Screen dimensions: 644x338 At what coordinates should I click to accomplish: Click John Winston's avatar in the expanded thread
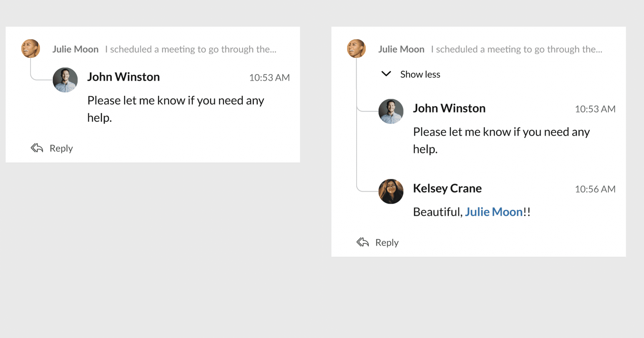pyautogui.click(x=391, y=111)
